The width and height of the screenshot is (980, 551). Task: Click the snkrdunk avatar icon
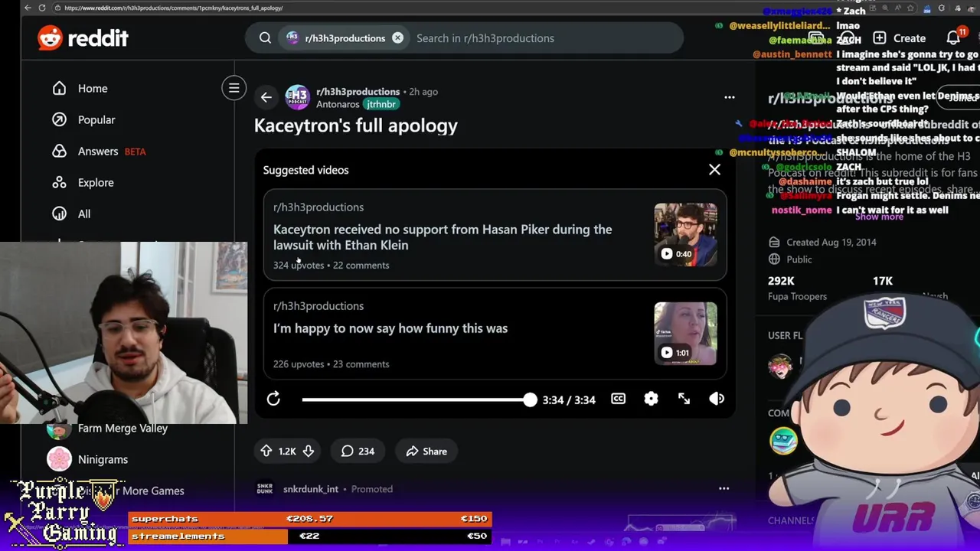coord(264,489)
